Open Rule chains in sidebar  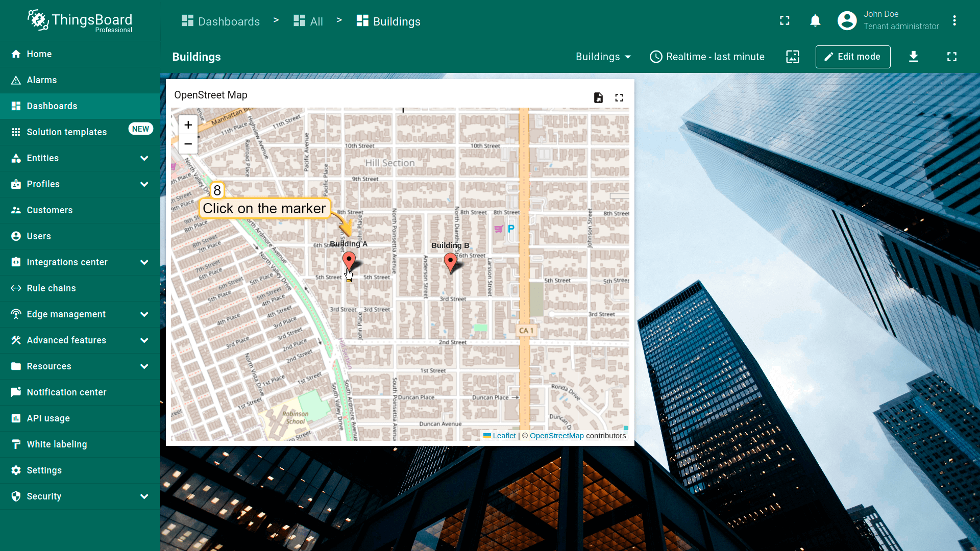(51, 288)
